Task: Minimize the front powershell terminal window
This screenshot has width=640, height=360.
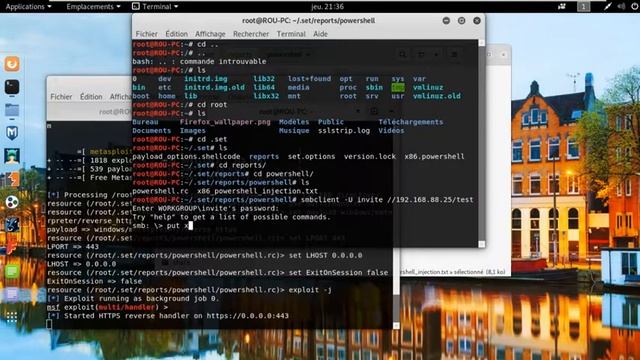Action: coord(446,20)
